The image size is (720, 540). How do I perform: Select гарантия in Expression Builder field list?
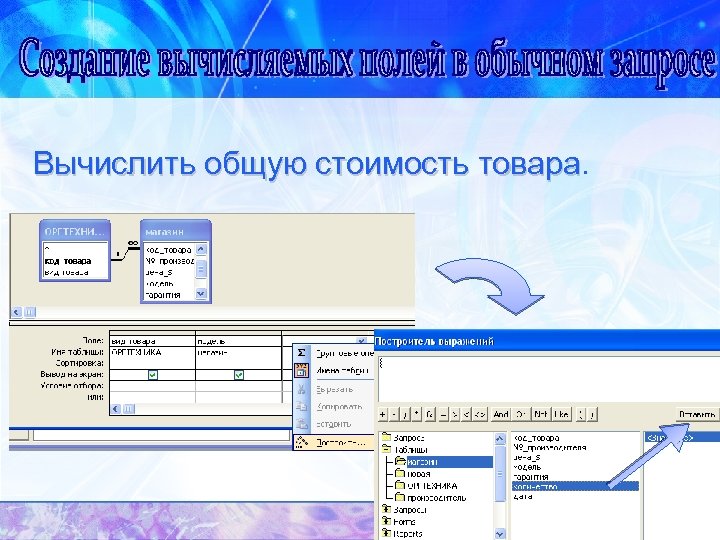530,477
